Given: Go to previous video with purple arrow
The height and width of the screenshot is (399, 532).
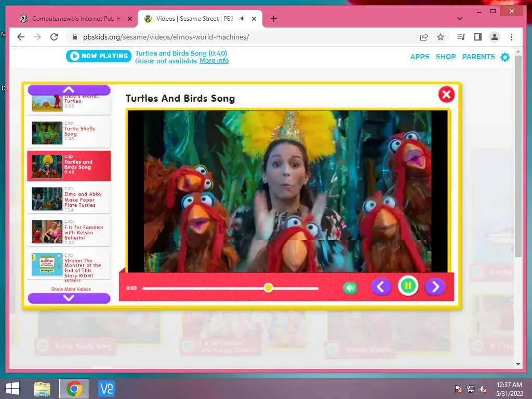Looking at the screenshot, I should (381, 287).
